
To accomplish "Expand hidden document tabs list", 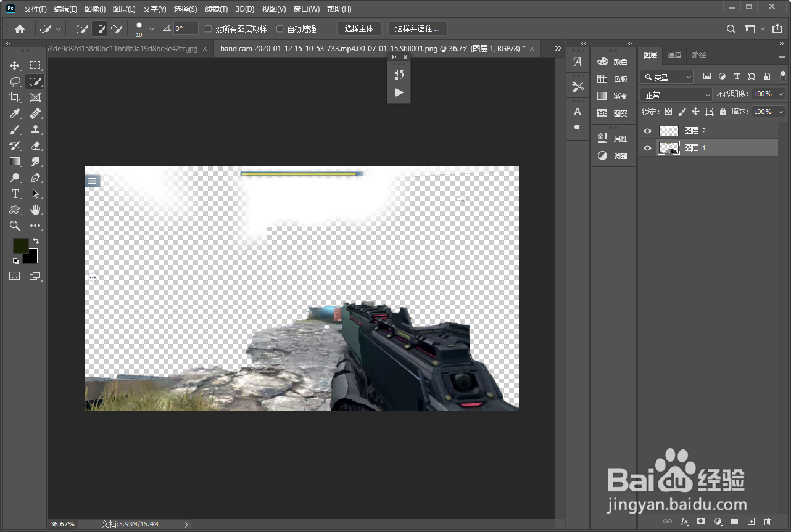I will coord(558,48).
